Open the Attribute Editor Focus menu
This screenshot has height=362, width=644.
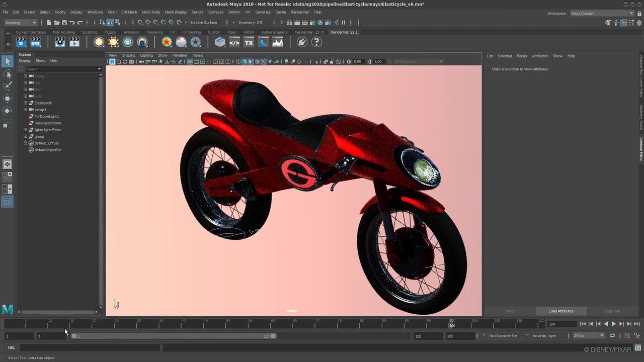pyautogui.click(x=522, y=56)
